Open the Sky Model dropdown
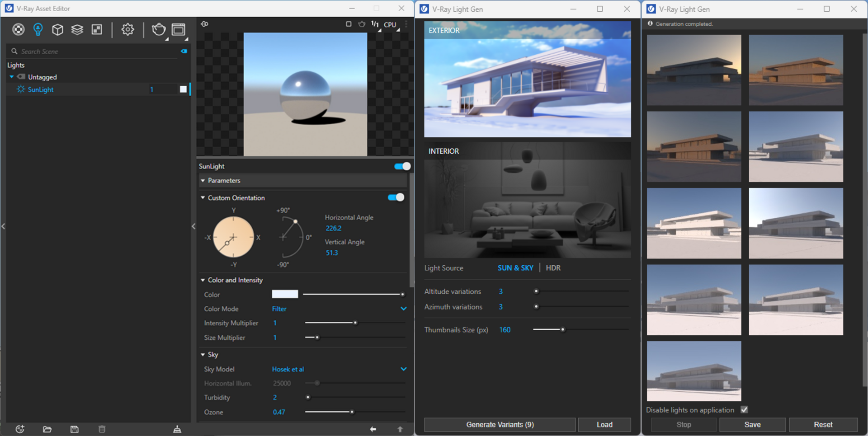868x436 pixels. [x=340, y=369]
